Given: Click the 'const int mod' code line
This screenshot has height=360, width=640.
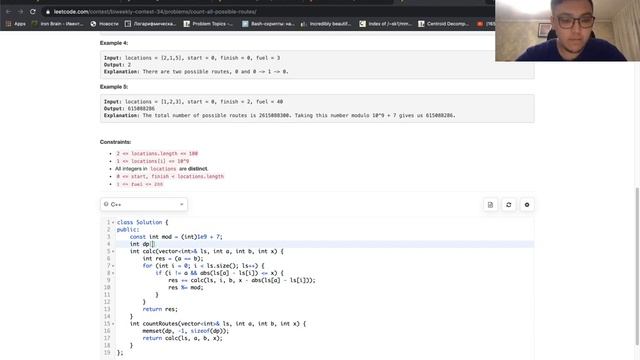Looking at the screenshot, I should [176, 237].
